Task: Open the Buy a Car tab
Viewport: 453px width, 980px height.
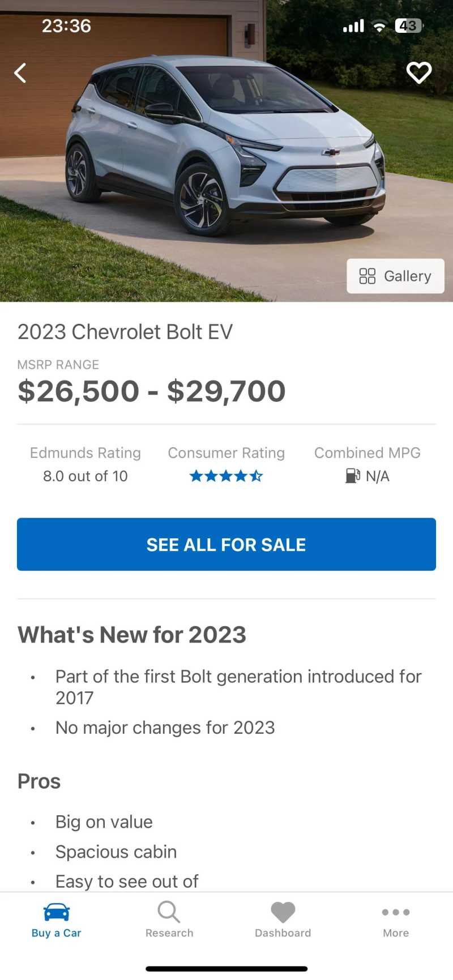Action: (x=57, y=920)
